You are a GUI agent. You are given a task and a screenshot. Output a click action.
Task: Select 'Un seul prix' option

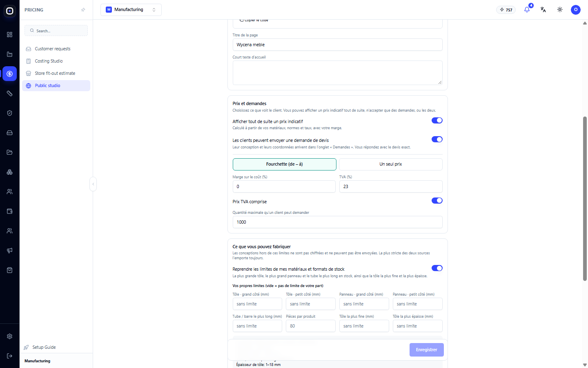391,164
